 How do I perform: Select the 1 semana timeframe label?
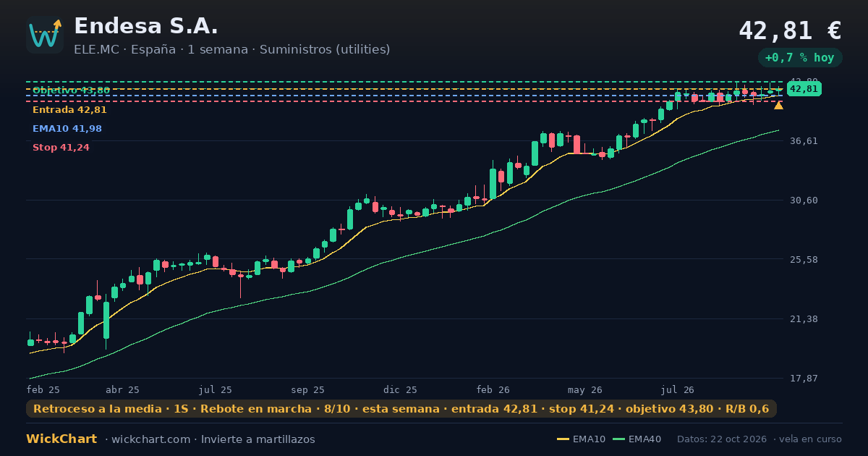click(218, 49)
